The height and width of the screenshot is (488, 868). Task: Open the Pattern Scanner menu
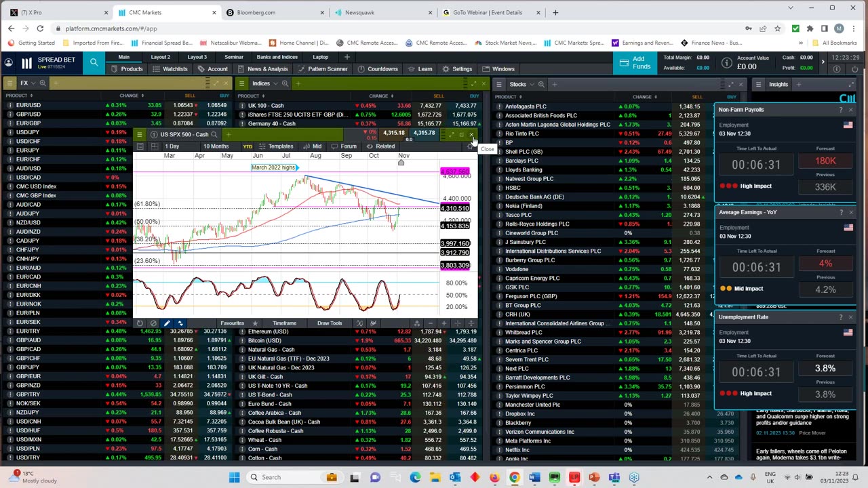click(322, 69)
